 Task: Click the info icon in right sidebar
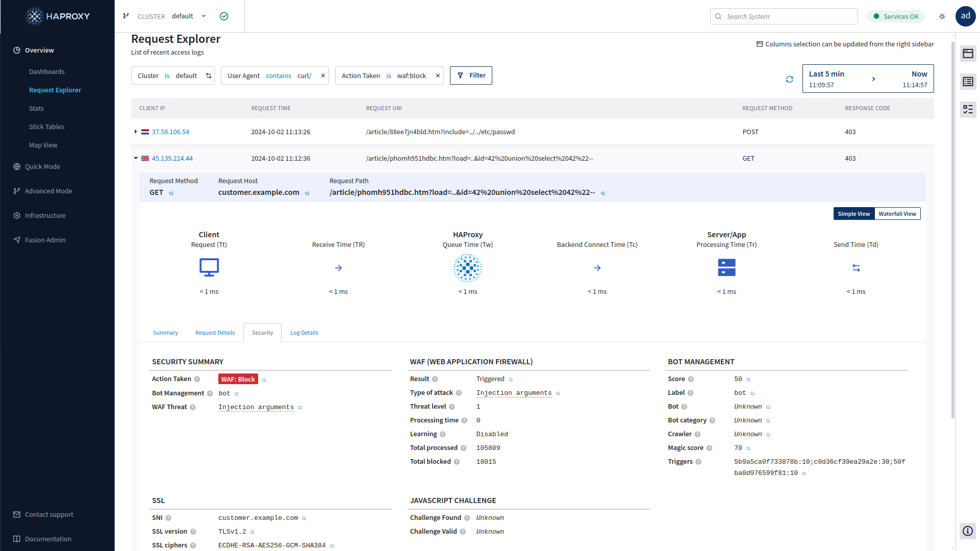968,531
